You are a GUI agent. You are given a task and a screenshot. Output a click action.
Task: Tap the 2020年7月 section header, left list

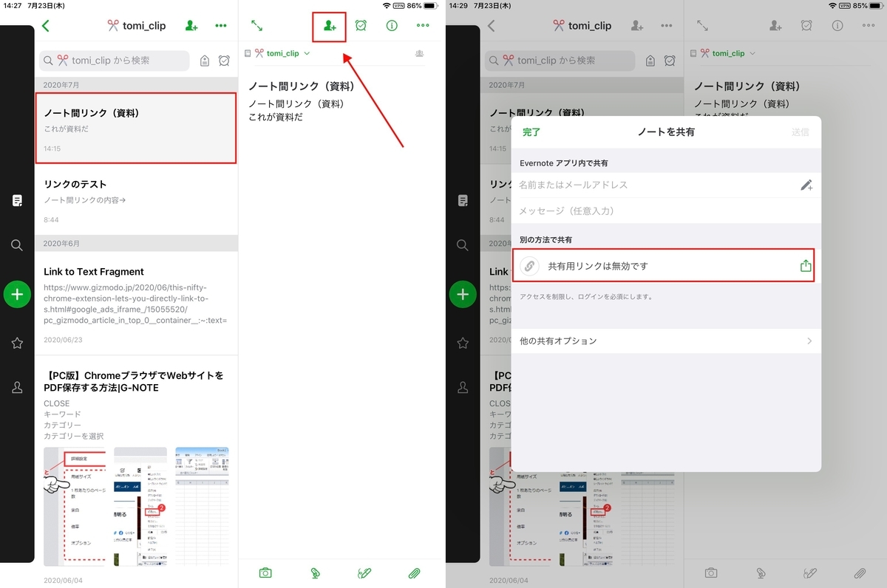pos(136,85)
